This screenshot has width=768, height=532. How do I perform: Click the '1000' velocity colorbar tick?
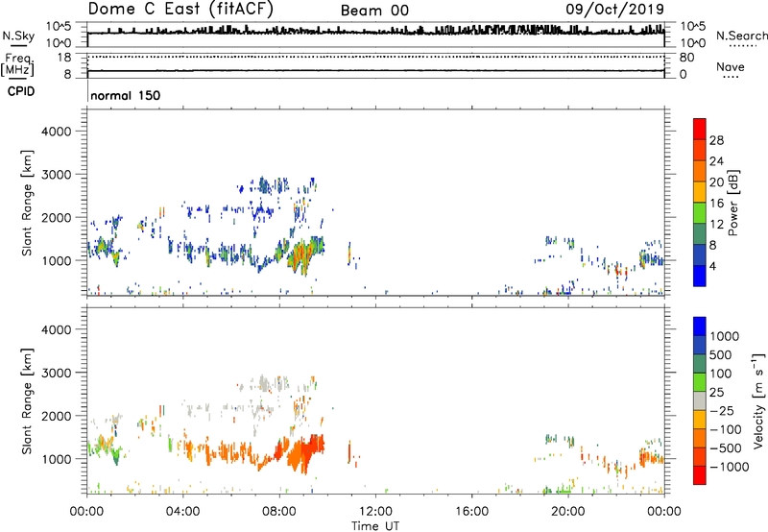coord(724,336)
